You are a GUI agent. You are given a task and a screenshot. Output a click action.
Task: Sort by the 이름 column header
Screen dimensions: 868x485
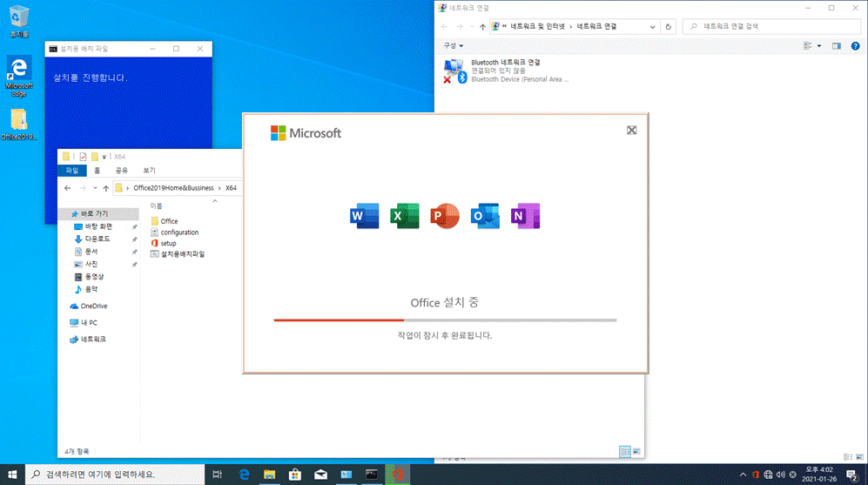coord(156,206)
